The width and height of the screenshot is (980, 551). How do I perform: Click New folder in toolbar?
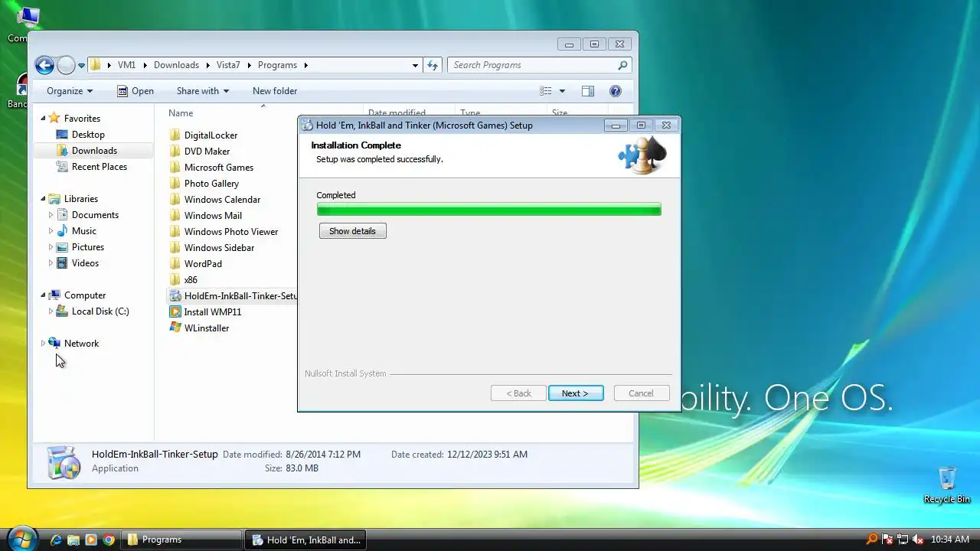click(275, 91)
